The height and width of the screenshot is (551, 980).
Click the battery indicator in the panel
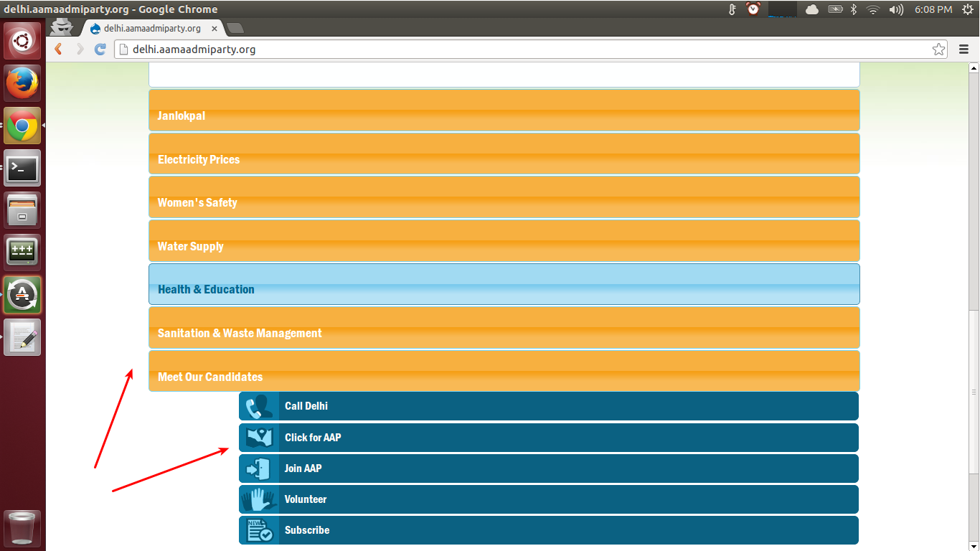coord(835,9)
